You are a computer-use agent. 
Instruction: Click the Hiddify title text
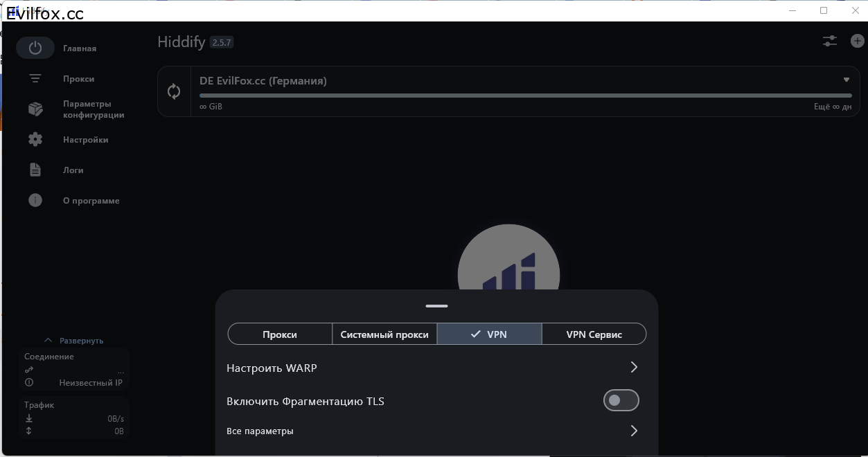point(181,42)
